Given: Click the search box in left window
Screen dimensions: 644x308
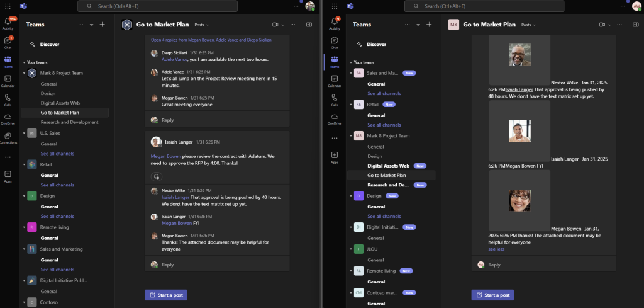Looking at the screenshot, I should click(157, 6).
